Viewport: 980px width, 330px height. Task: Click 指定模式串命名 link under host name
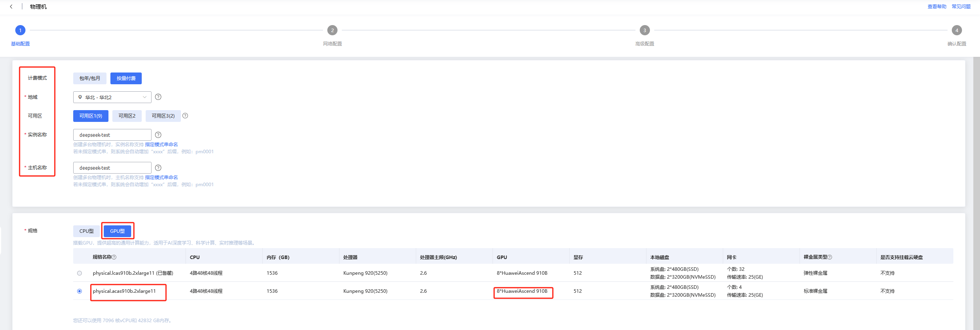coord(161,178)
